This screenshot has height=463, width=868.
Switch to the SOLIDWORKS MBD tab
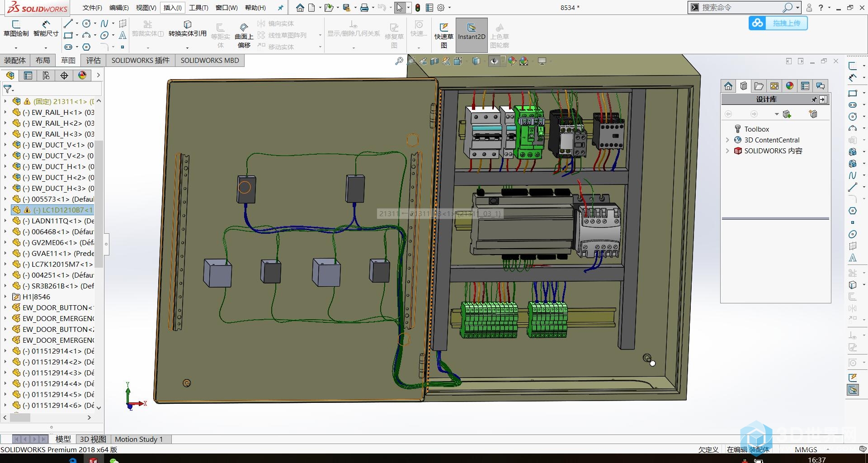coord(210,60)
